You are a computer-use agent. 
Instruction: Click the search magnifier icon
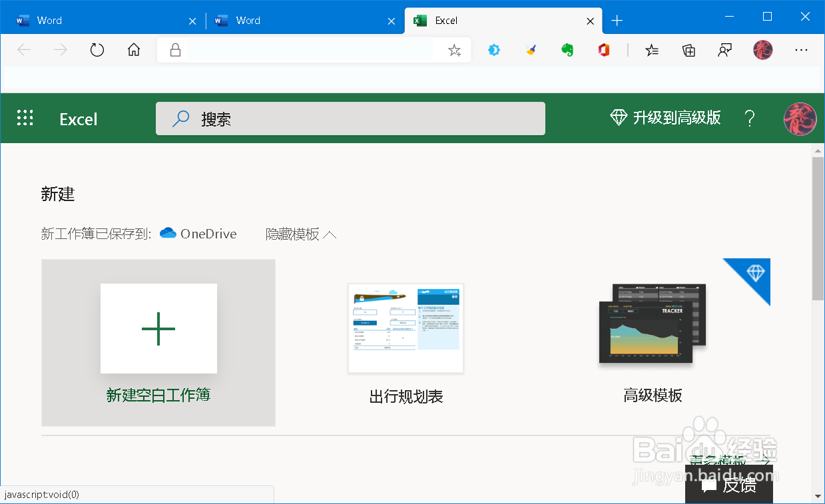(180, 119)
